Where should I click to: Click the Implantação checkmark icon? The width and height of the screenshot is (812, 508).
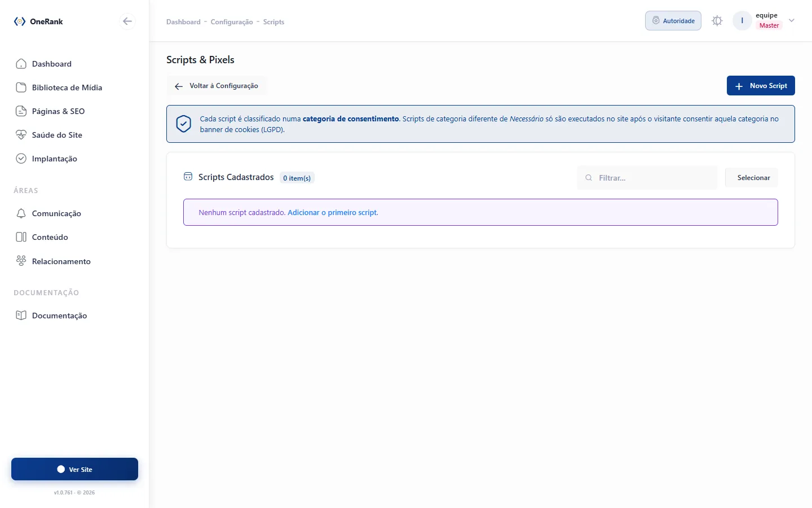(x=21, y=159)
